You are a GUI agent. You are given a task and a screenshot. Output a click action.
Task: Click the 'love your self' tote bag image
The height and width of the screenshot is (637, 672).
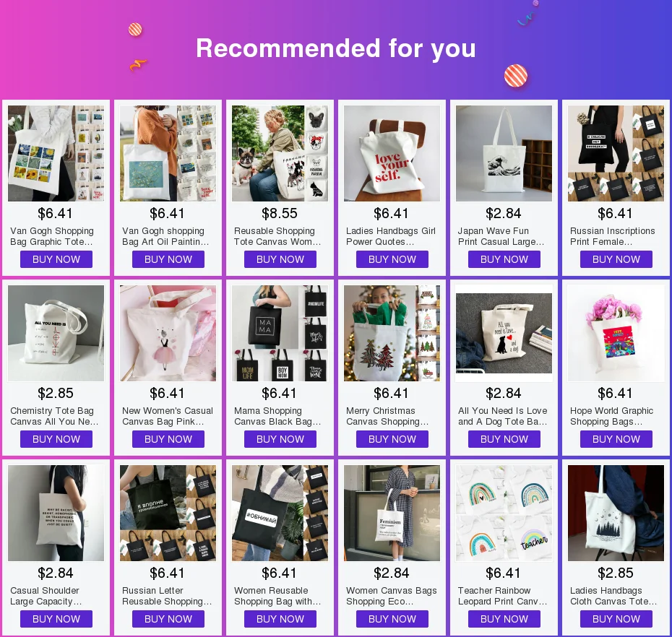pos(392,153)
